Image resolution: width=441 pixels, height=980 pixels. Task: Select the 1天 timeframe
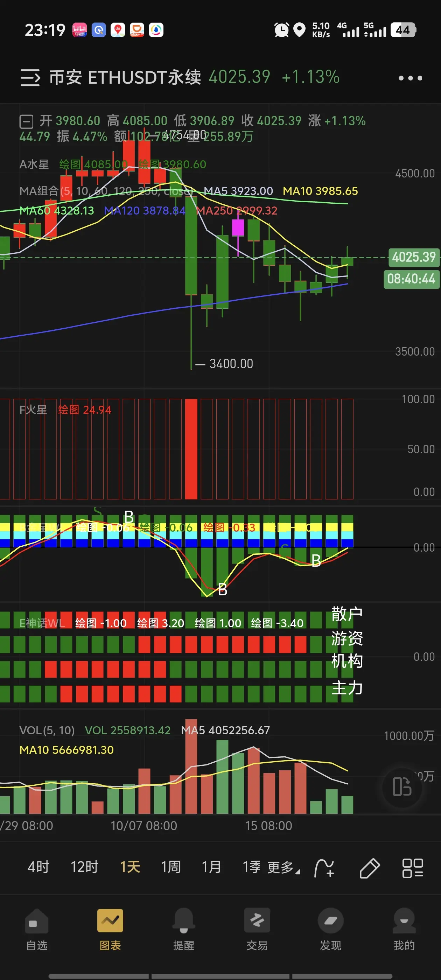click(x=130, y=867)
